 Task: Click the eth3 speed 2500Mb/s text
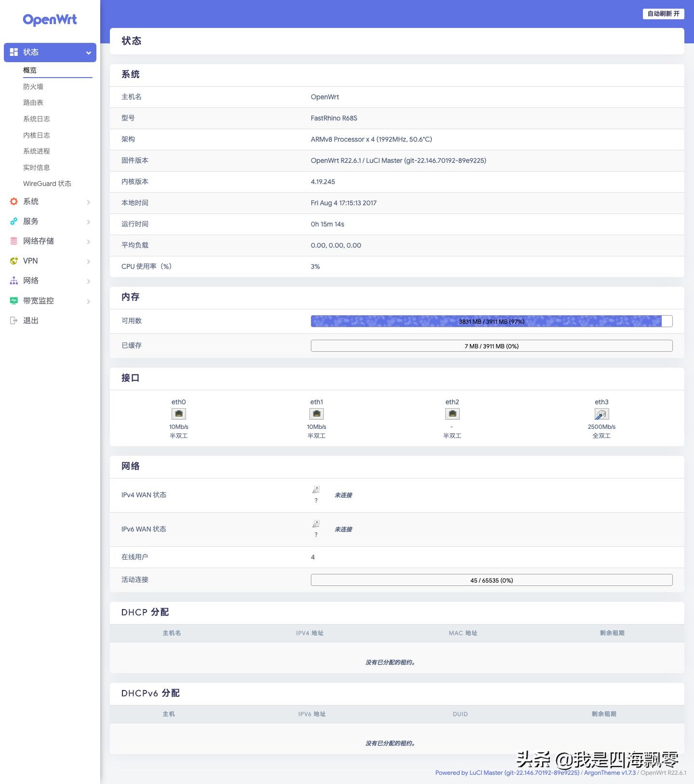601,427
